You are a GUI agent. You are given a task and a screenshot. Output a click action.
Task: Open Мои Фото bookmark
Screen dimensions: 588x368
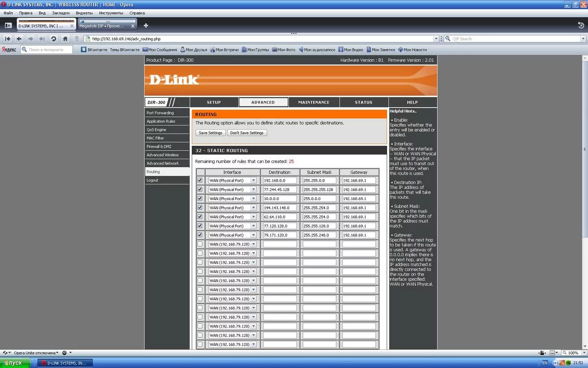(x=284, y=50)
